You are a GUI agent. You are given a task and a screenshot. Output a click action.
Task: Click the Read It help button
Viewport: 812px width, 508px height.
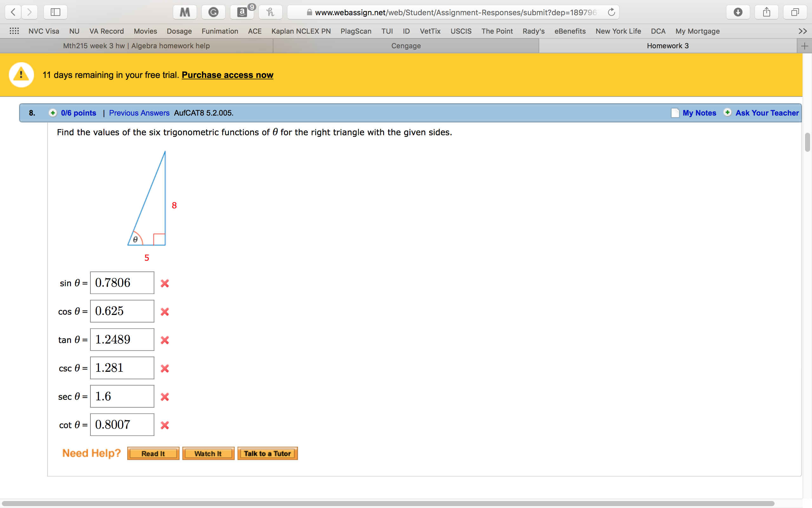(x=153, y=454)
